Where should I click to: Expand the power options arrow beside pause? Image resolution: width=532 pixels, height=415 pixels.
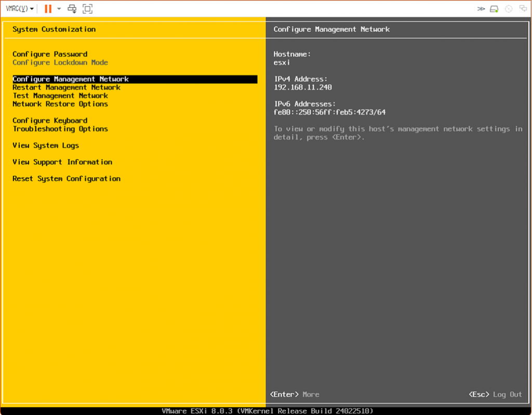coord(59,8)
